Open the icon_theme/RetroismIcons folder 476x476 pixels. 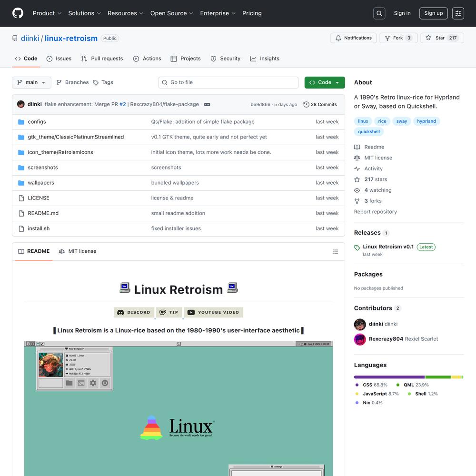coord(60,152)
